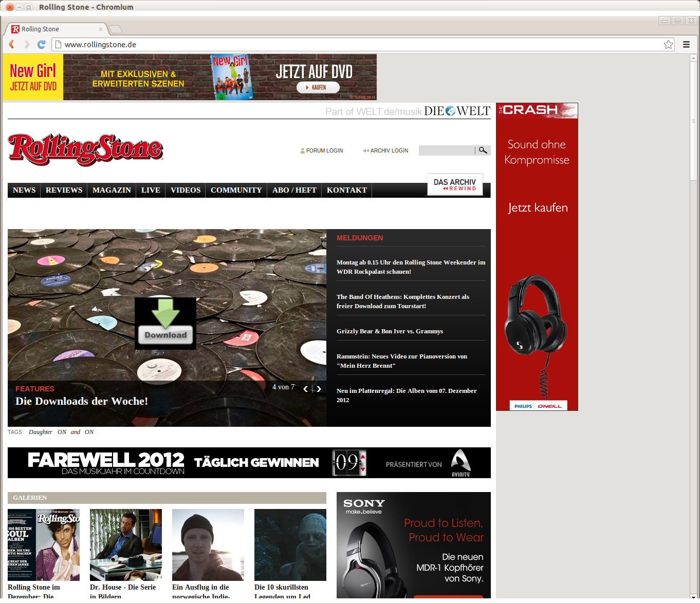Click the Daughter tag link

click(41, 432)
